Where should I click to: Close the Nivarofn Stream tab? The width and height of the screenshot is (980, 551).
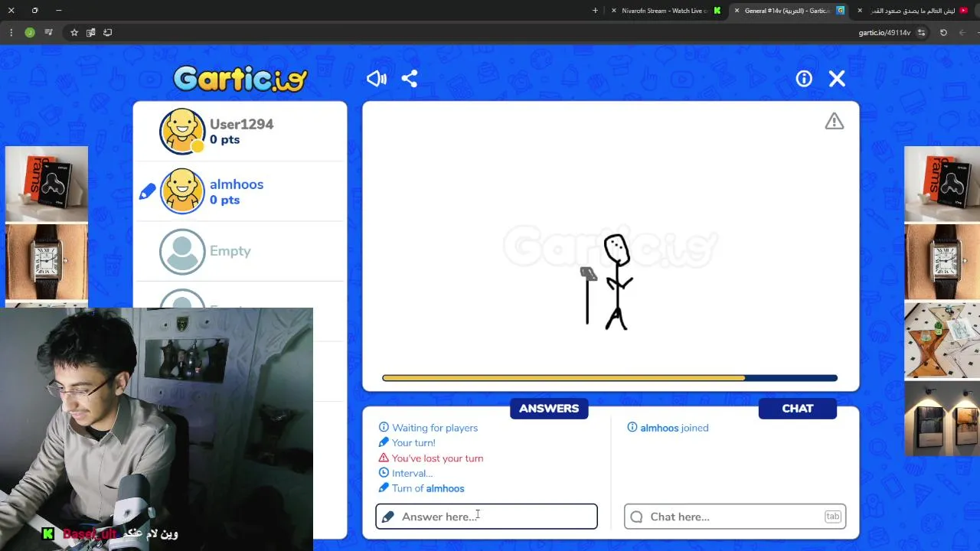(613, 11)
